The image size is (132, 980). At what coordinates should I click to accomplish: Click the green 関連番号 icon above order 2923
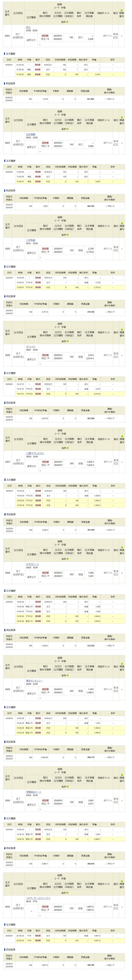(x=122, y=10)
